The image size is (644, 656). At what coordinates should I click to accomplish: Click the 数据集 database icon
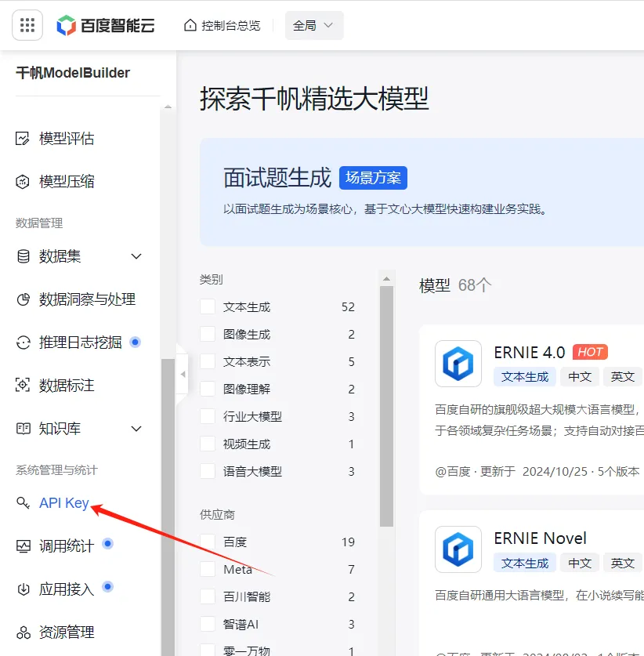click(x=23, y=256)
